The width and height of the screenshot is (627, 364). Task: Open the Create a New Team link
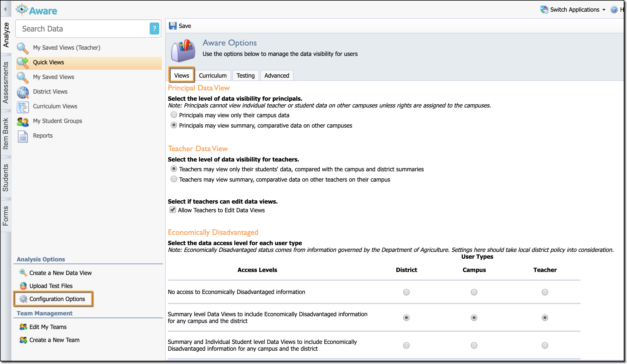(54, 340)
